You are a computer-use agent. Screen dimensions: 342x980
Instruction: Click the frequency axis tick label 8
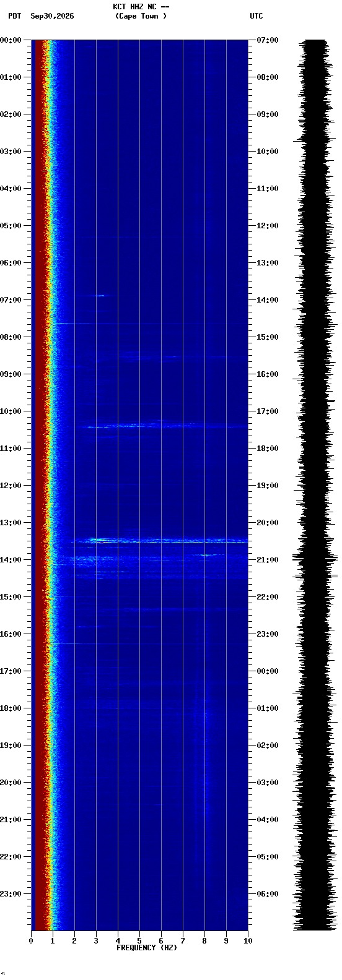click(x=204, y=941)
